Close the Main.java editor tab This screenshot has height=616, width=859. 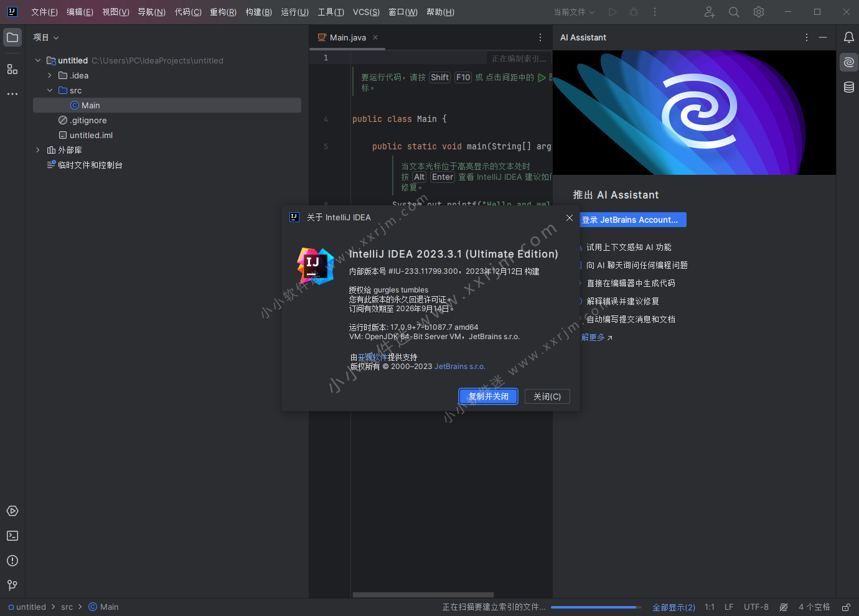tap(375, 37)
